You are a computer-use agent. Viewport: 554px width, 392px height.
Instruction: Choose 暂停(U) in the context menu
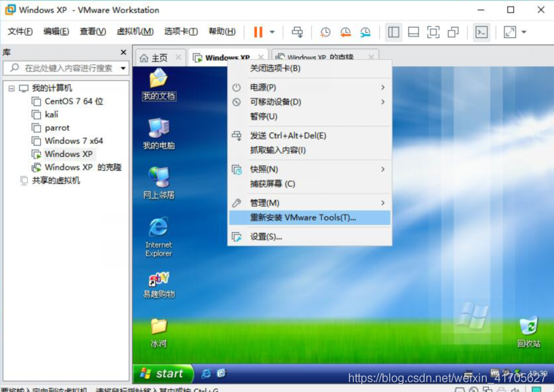coord(309,116)
